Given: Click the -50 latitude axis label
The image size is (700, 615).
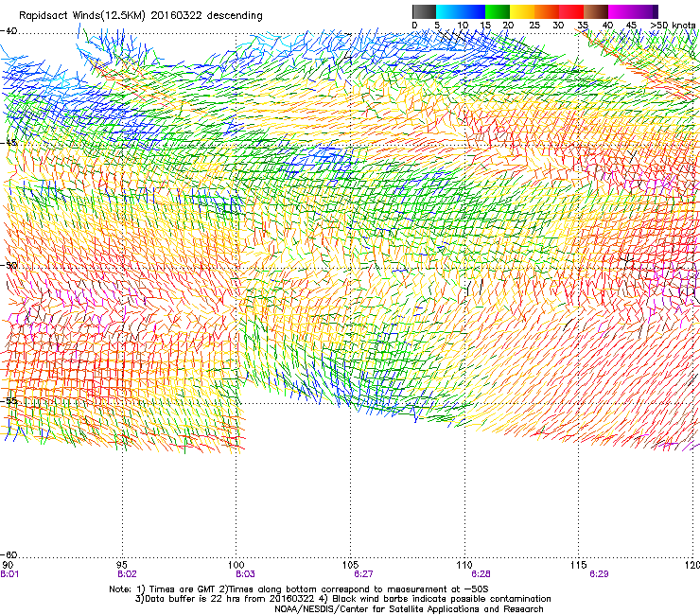Looking at the screenshot, I should click(9, 265).
